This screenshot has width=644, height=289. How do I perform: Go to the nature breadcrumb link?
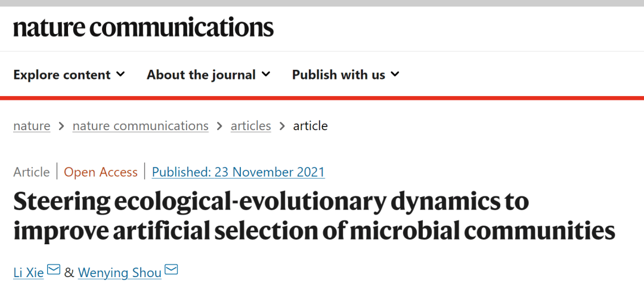tap(32, 126)
